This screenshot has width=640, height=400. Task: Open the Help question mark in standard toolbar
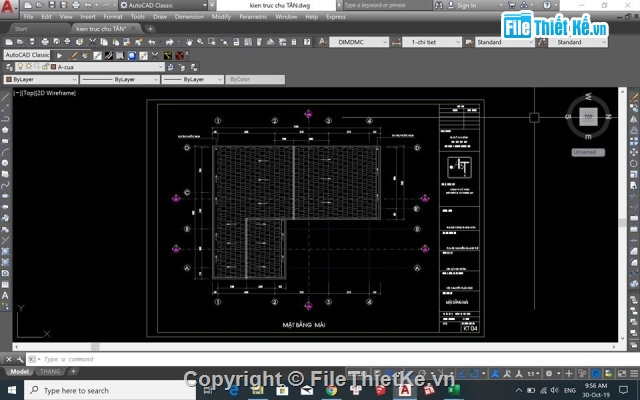(x=307, y=42)
